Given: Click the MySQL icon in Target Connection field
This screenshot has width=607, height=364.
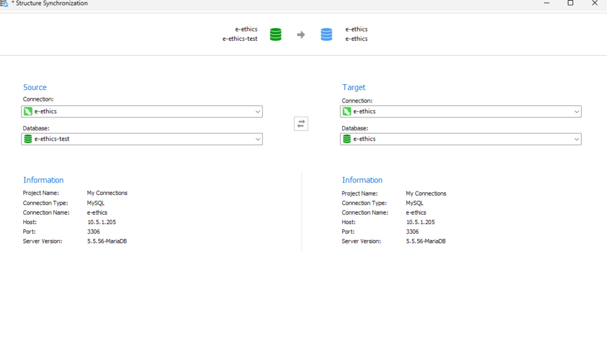Looking at the screenshot, I should point(347,111).
